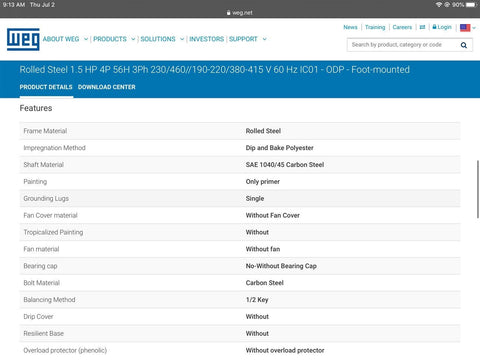The image size is (480, 360).
Task: Expand the SOLUTIONS menu chevron
Action: 182,39
